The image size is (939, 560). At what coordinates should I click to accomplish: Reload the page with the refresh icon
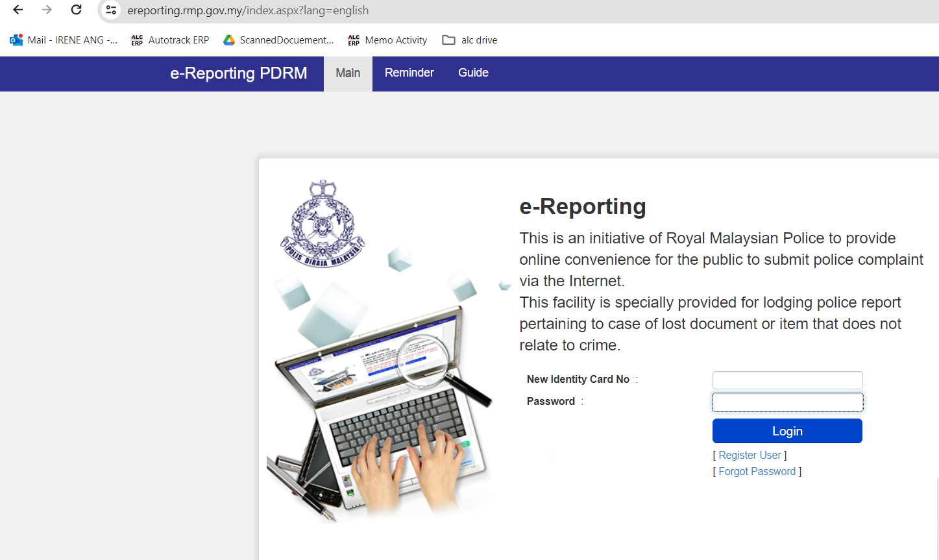[76, 10]
